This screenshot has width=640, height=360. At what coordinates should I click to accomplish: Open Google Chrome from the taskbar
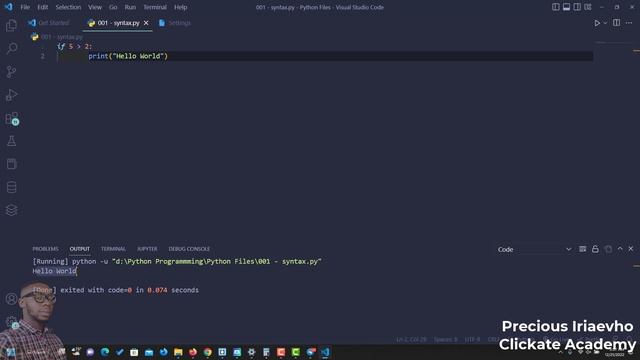[208, 352]
